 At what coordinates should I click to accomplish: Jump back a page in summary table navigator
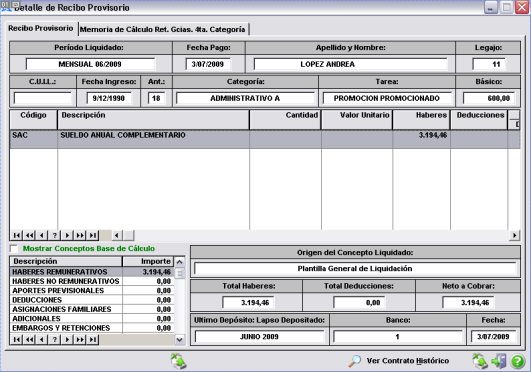pyautogui.click(x=29, y=339)
